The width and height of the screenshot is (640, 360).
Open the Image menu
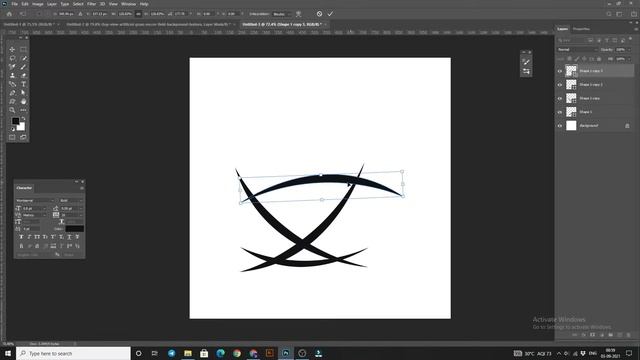(38, 4)
